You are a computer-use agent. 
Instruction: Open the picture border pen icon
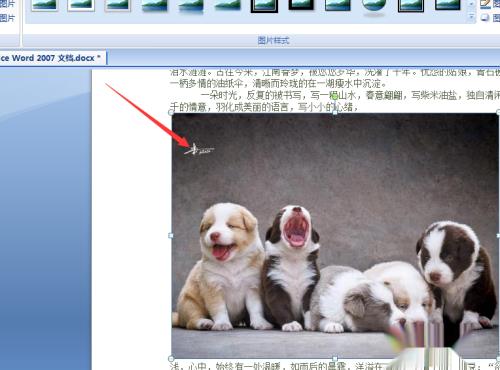click(x=485, y=4)
